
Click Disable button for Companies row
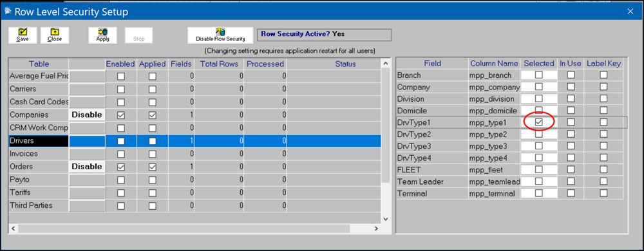(87, 115)
